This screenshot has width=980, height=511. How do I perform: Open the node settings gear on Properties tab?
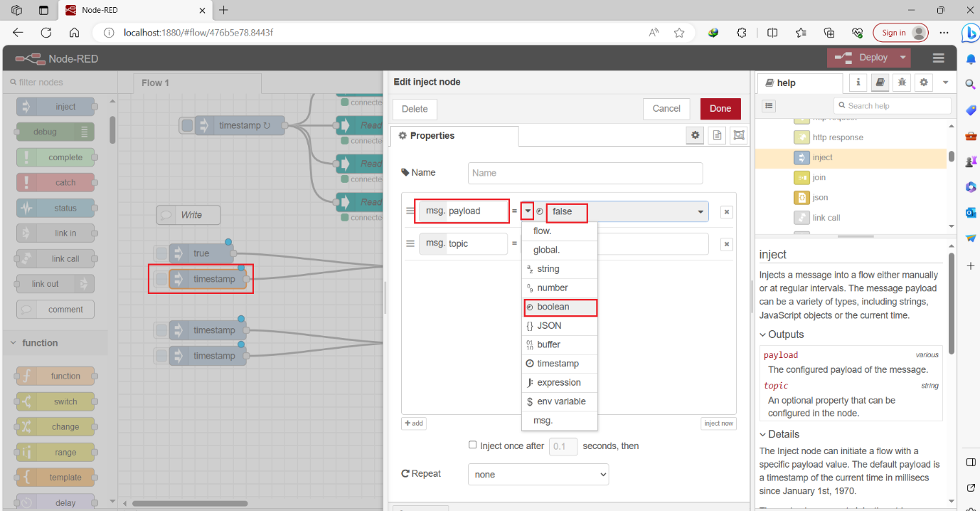(695, 135)
